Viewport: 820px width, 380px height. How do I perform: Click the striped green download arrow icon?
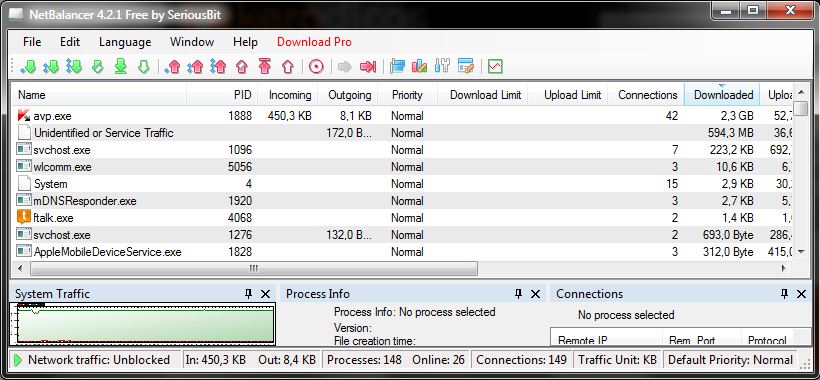point(97,66)
